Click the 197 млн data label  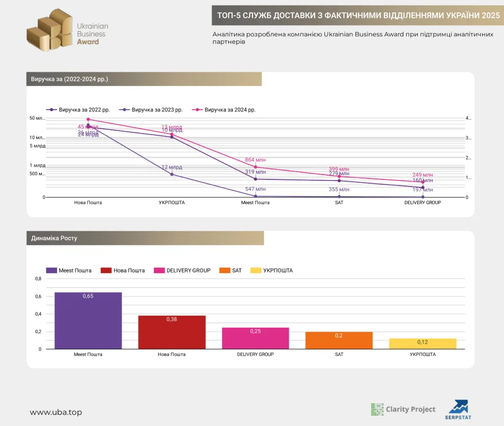[423, 190]
